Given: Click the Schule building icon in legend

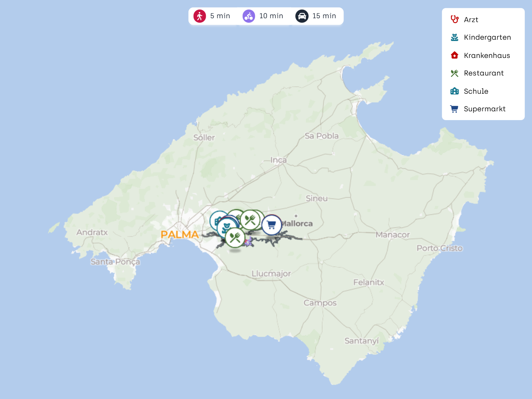Looking at the screenshot, I should pos(455,91).
